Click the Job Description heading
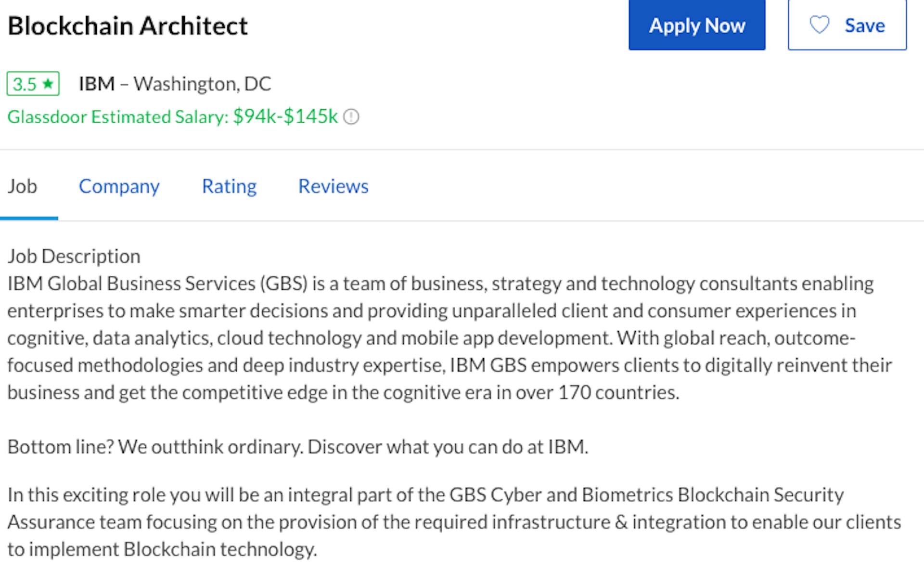 point(74,256)
